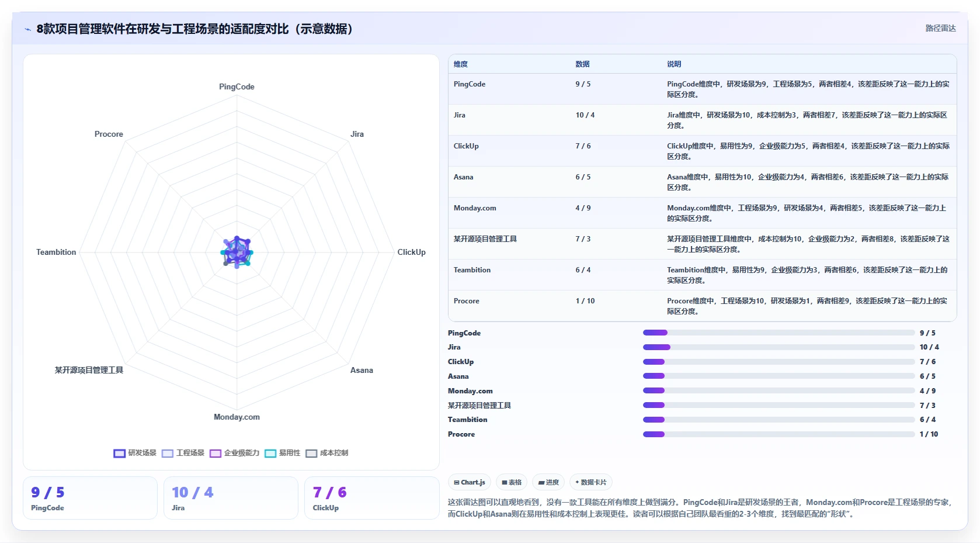Screen dimensions: 980x543
Task: Click the 数据卡片 tag chip
Action: click(591, 482)
